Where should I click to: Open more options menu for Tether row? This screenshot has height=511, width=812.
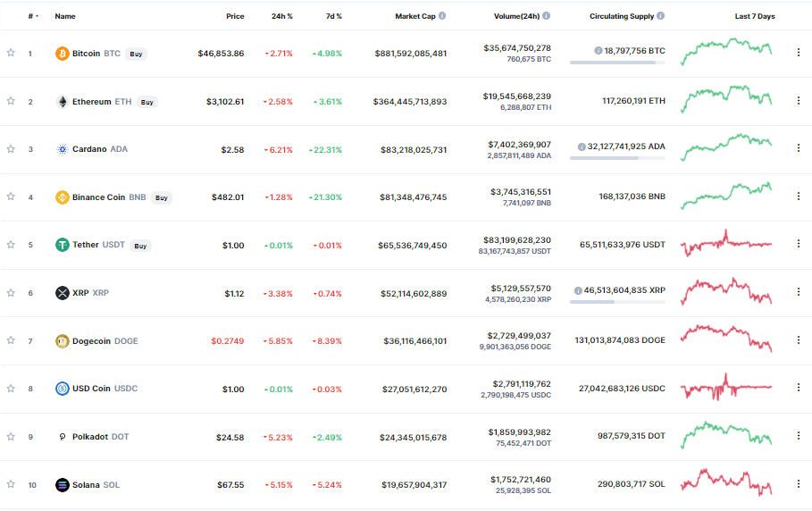[x=799, y=243]
